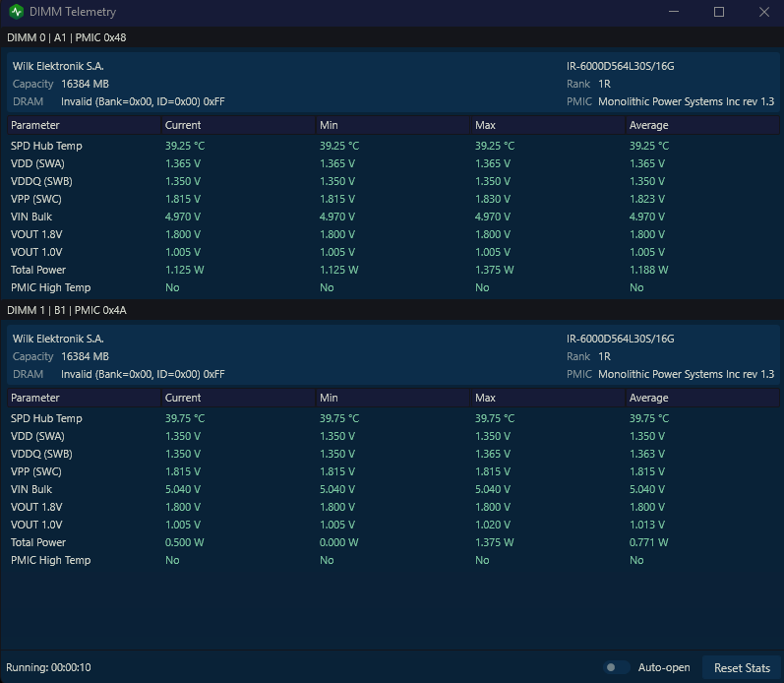
Task: Click DIMM 1 average VDDQ value 1.363 V
Action: pyautogui.click(x=647, y=454)
